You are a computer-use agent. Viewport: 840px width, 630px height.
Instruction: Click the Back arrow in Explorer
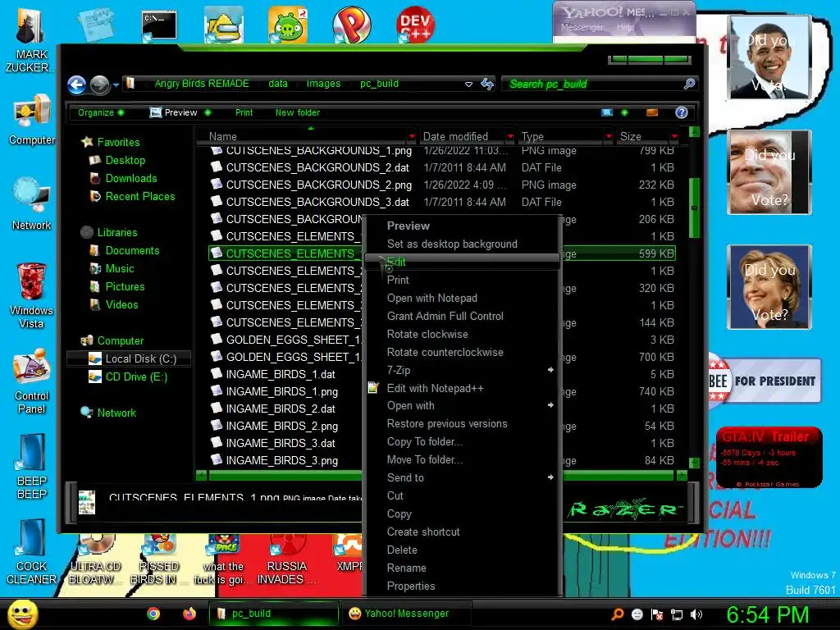(76, 84)
